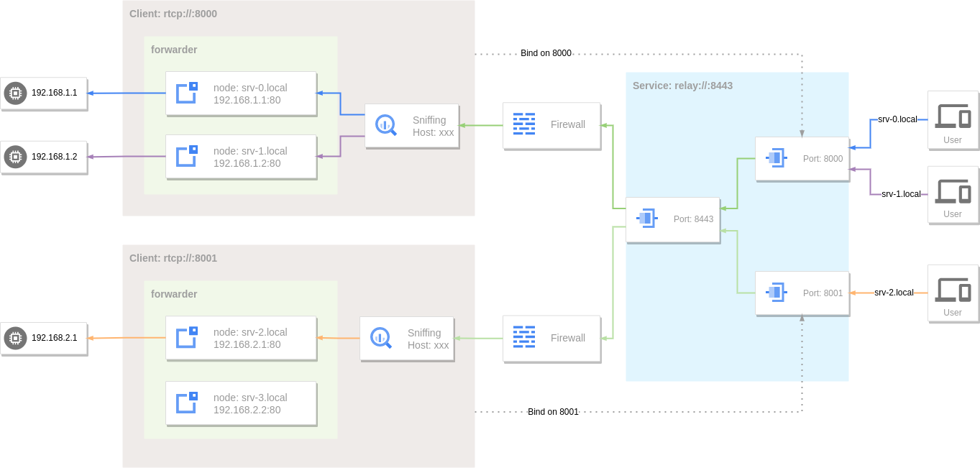Click the node icon for srv-2.local
Viewport: 980px width, 468px height.
(186, 338)
